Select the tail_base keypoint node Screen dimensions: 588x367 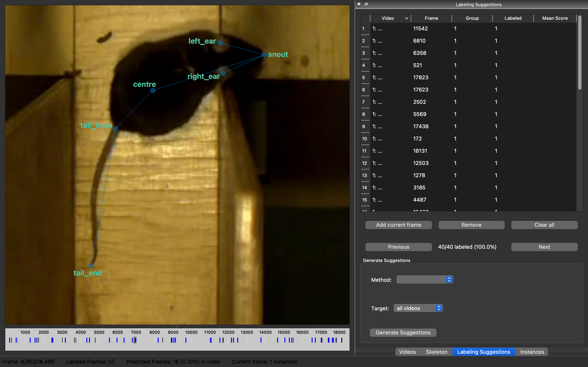[x=115, y=128]
